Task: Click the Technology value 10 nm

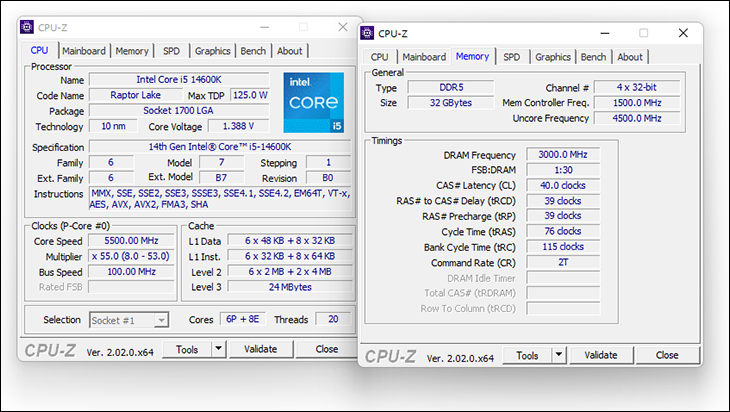Action: click(113, 126)
